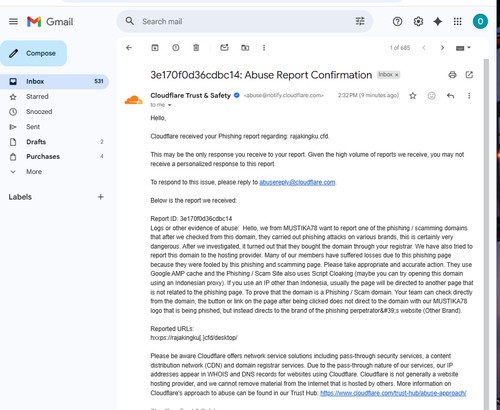This screenshot has height=410, width=500.
Task: Open email in new window
Action: (469, 75)
